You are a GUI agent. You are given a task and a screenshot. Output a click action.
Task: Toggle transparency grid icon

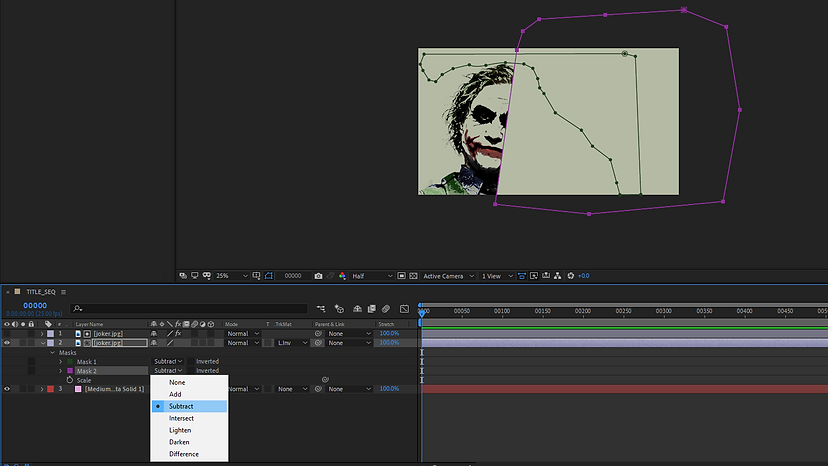click(x=413, y=276)
